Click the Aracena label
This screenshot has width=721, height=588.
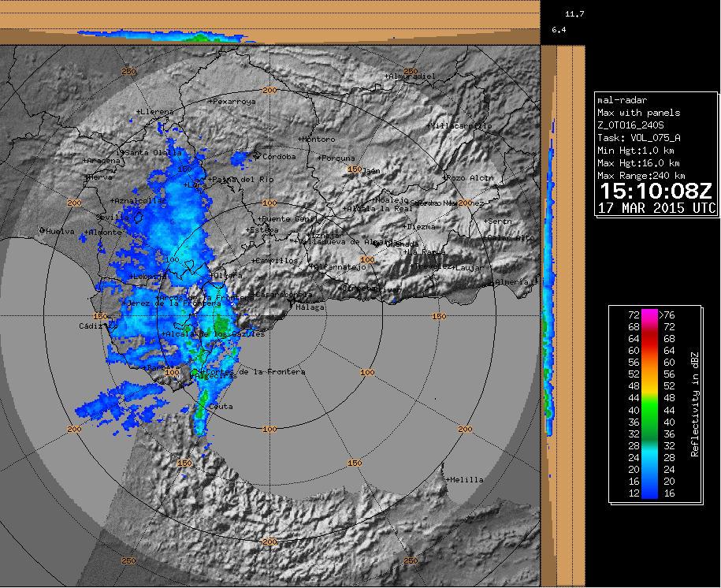[102, 161]
